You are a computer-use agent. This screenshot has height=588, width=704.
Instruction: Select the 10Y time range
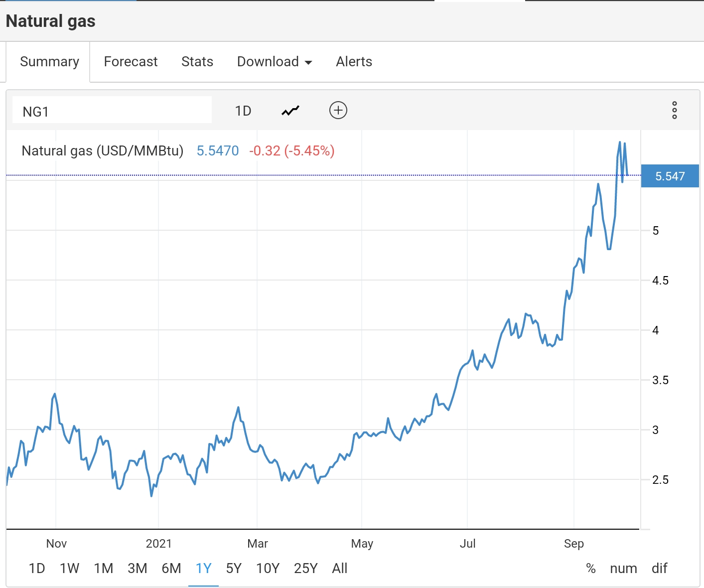(268, 569)
